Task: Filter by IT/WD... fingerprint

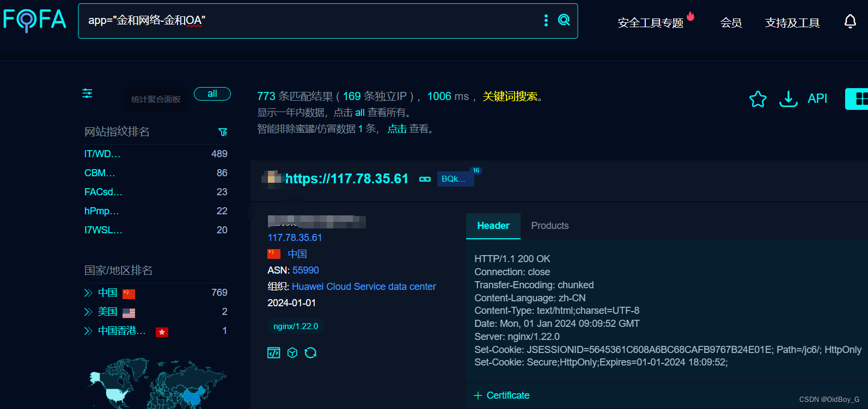Action: click(x=102, y=154)
